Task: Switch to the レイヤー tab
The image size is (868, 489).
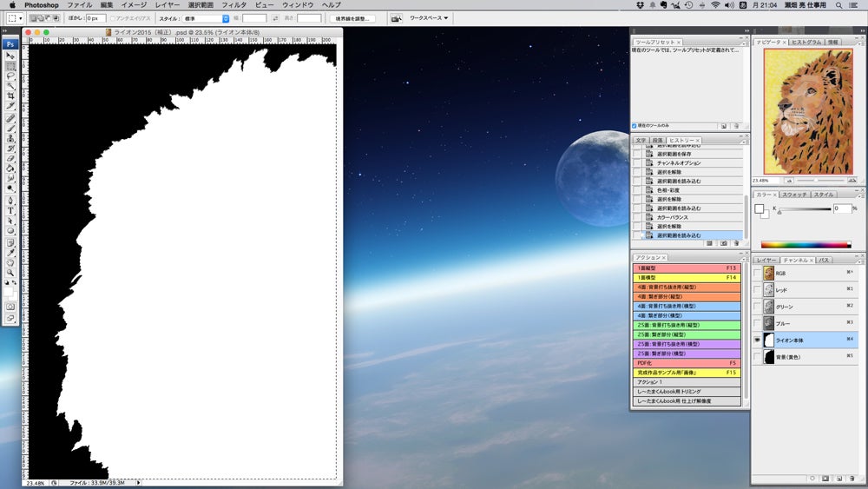Action: click(766, 260)
